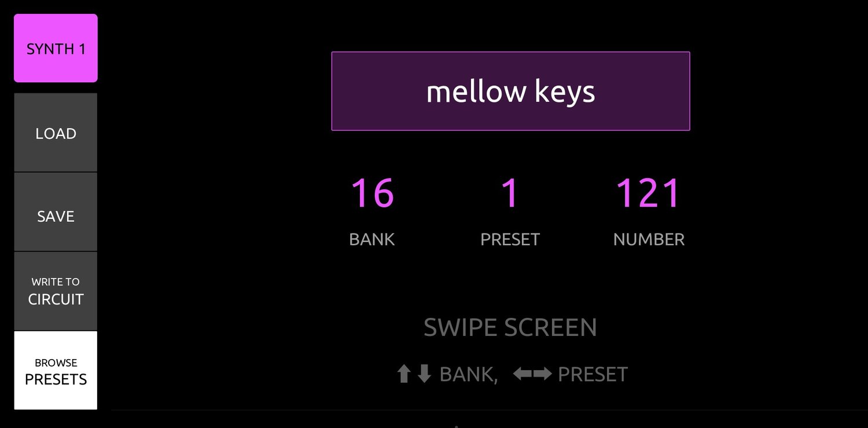Click the LOAD button
The image size is (868, 428).
click(x=56, y=133)
